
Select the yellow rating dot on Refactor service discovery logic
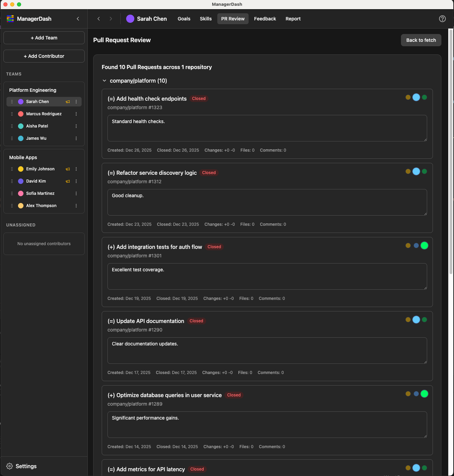408,171
